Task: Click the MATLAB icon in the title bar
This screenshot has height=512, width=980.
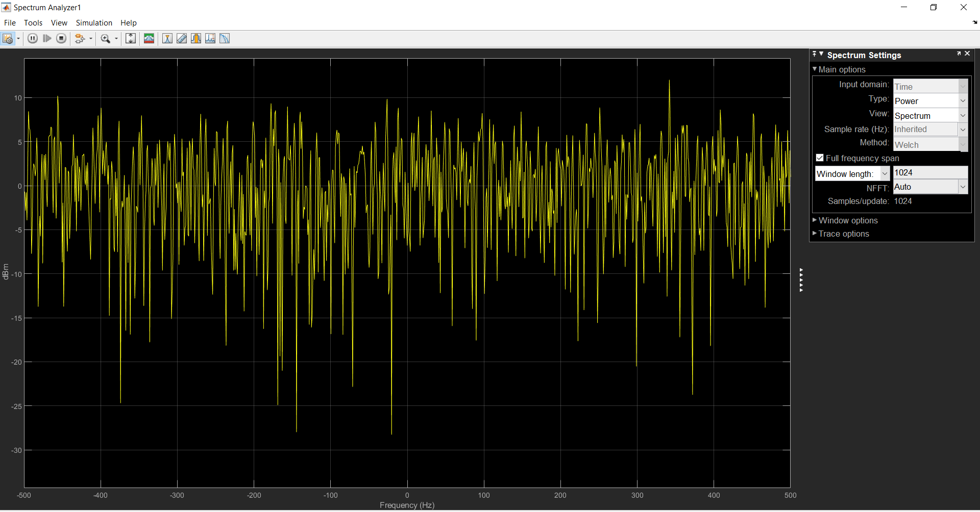Action: click(x=6, y=7)
